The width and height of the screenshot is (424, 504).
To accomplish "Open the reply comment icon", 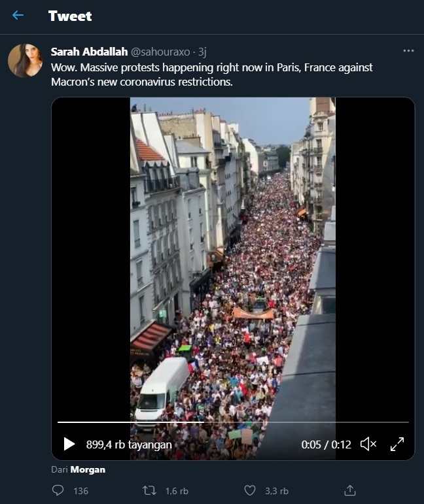I will tap(58, 490).
